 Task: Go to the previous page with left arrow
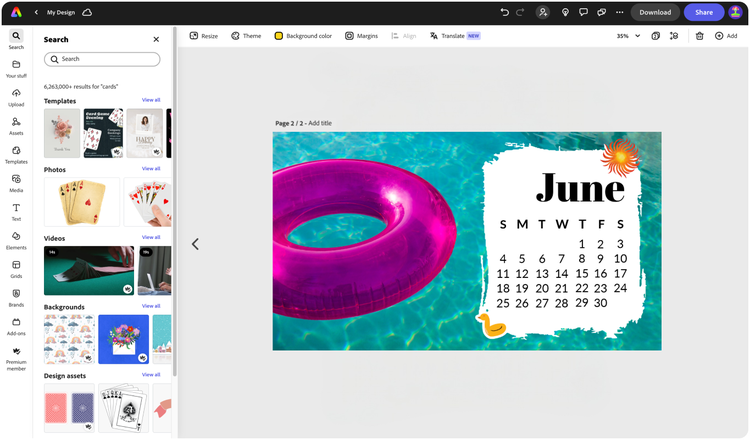195,244
